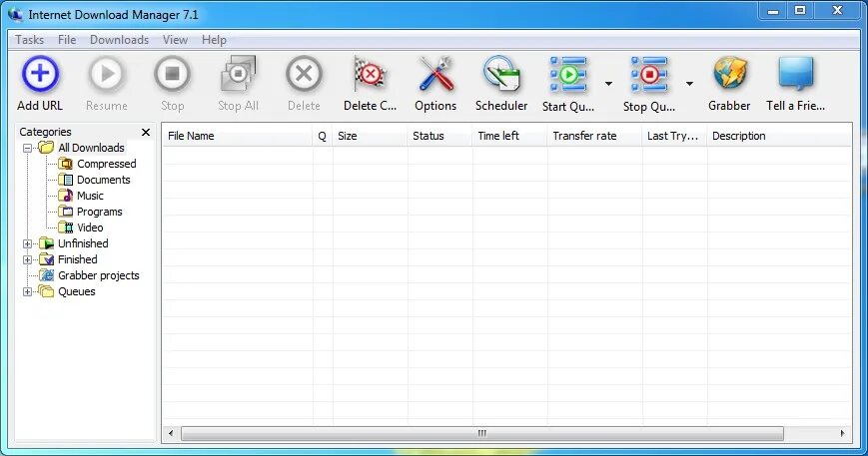Click the Programs folder icon
The width and height of the screenshot is (868, 456).
point(65,212)
